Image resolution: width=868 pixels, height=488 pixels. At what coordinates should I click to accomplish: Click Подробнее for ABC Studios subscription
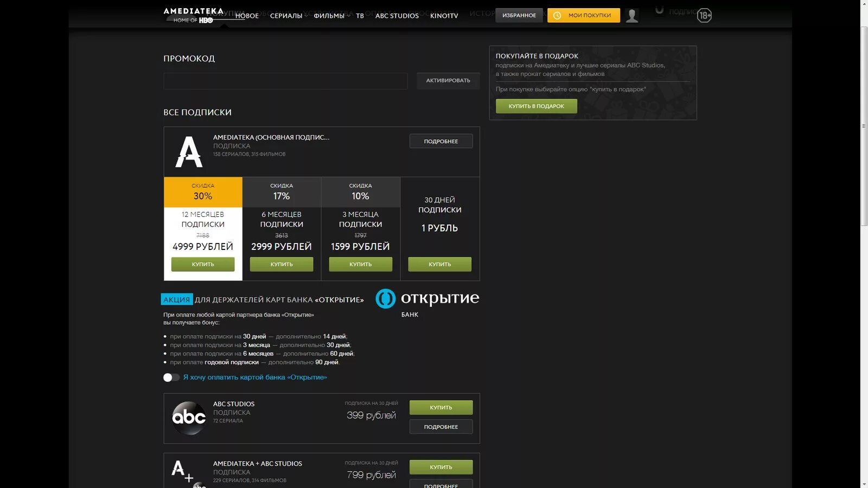tap(441, 427)
